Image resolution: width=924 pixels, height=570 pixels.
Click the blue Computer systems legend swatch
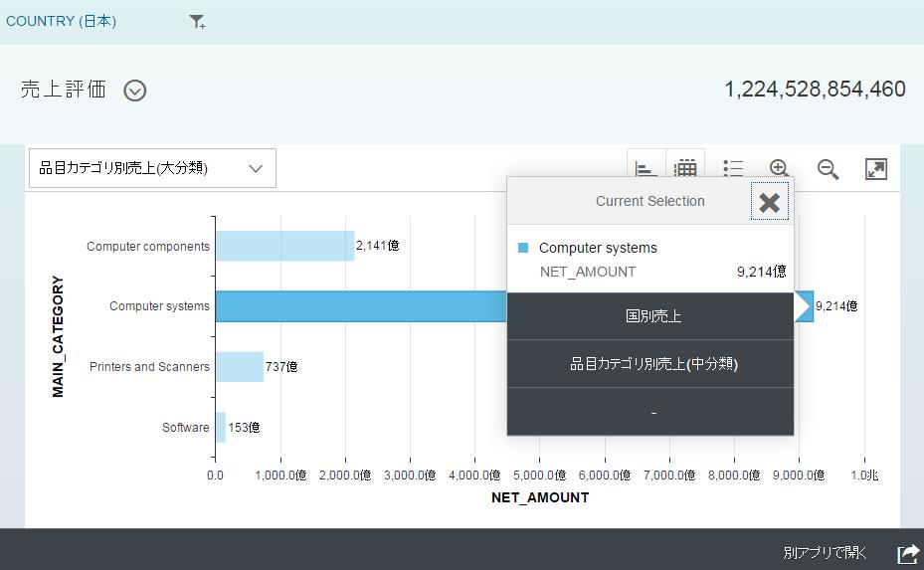[523, 248]
